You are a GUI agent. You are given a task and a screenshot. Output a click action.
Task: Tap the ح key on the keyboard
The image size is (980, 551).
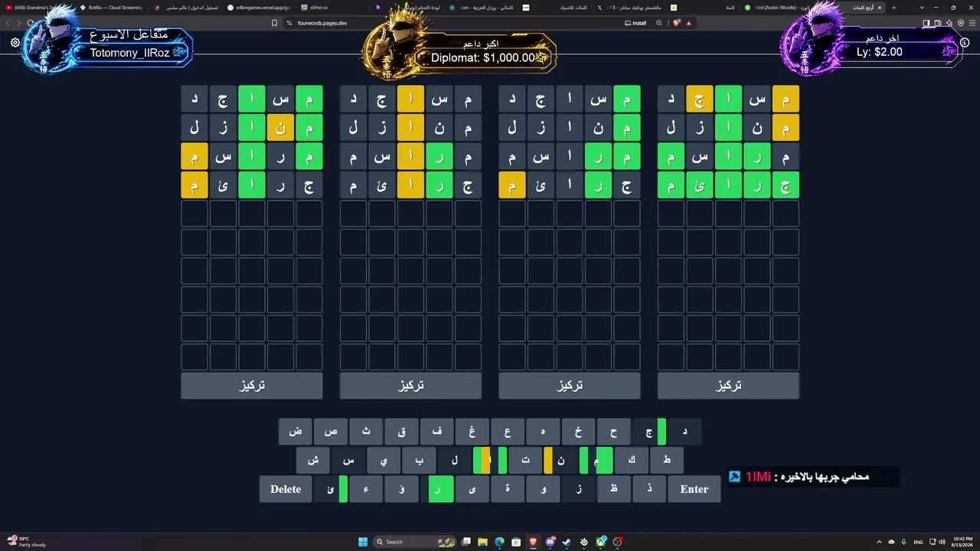tap(614, 432)
